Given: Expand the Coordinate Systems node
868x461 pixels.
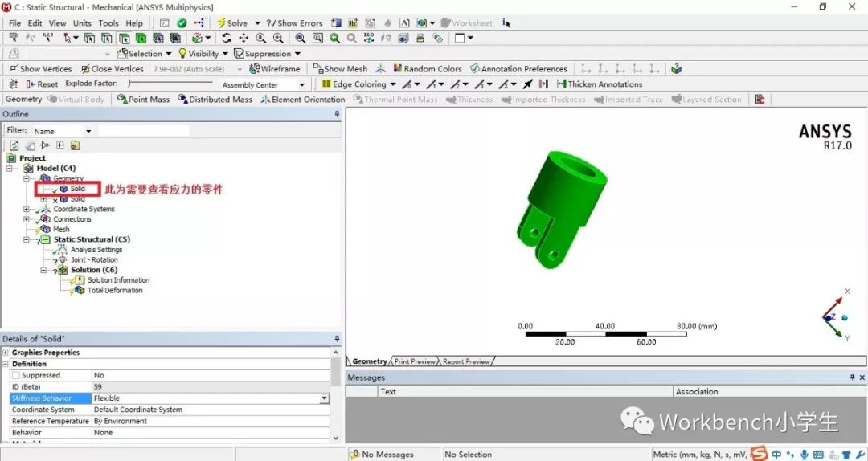Looking at the screenshot, I should coord(26,209).
